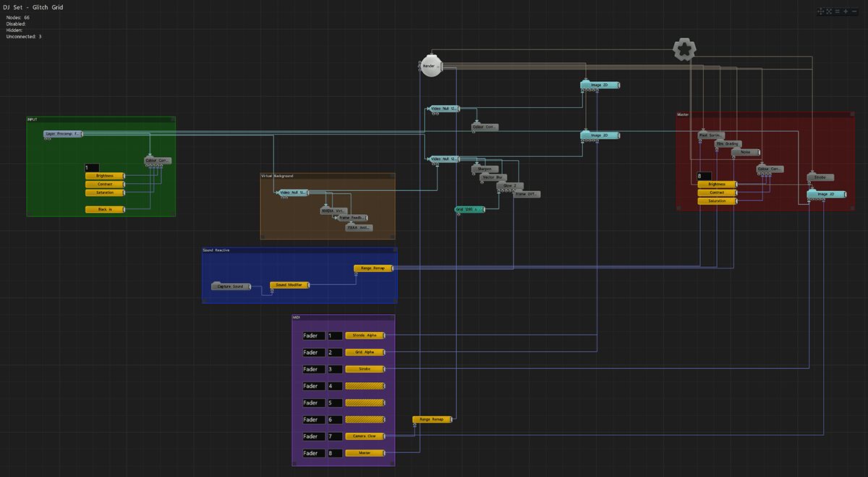Click the gear-shaped node at top
Viewport: 868px width, 477px height.
[684, 50]
